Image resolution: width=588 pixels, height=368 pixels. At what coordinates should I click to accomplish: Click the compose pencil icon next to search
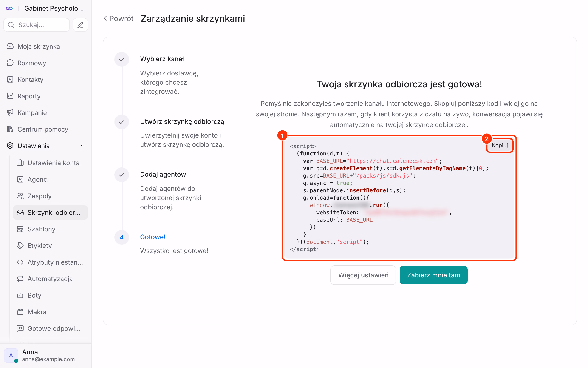pos(80,25)
